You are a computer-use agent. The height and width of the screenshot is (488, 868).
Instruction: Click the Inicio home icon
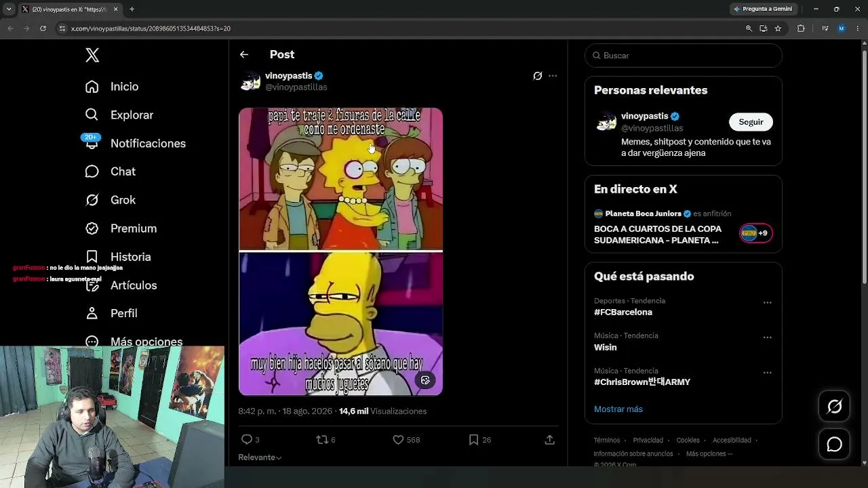92,87
